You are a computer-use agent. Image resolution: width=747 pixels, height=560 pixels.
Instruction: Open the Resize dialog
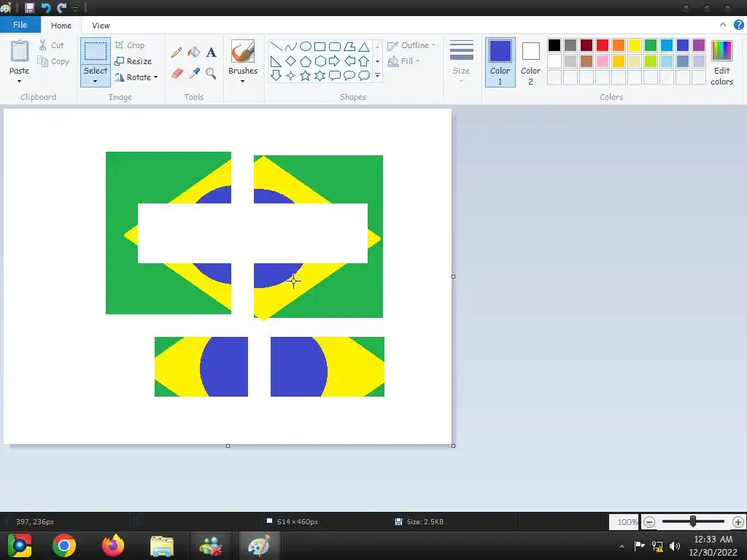133,61
